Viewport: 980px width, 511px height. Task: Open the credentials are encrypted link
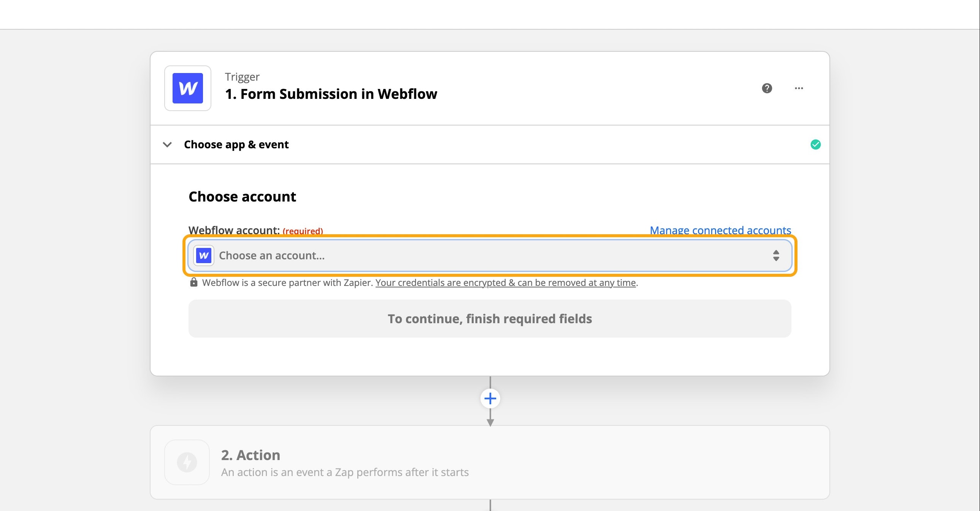click(505, 283)
